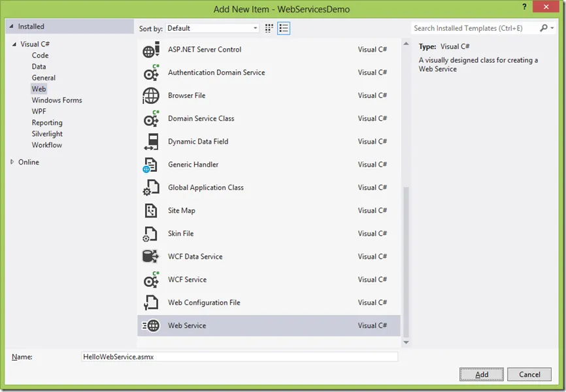Click the Skin File icon
This screenshot has width=566, height=392.
click(151, 234)
